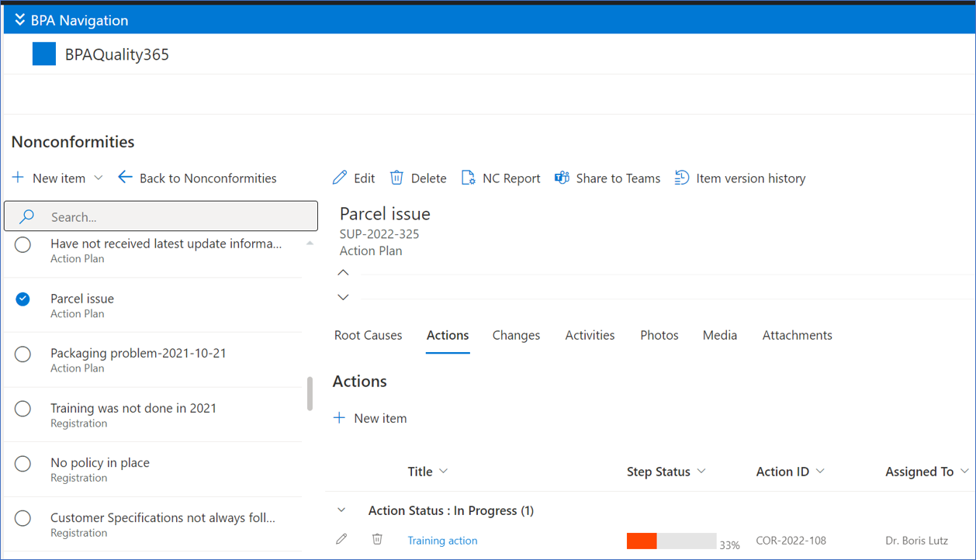
Task: Click New item label under Actions
Action: pyautogui.click(x=380, y=418)
